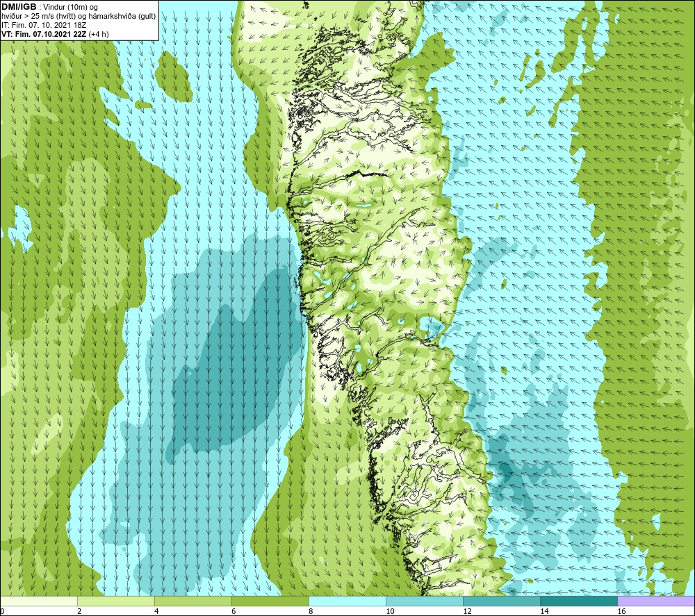Click the 0–2 m/s pale legend swatch
Image resolution: width=695 pixels, height=616 pixels.
(39, 601)
